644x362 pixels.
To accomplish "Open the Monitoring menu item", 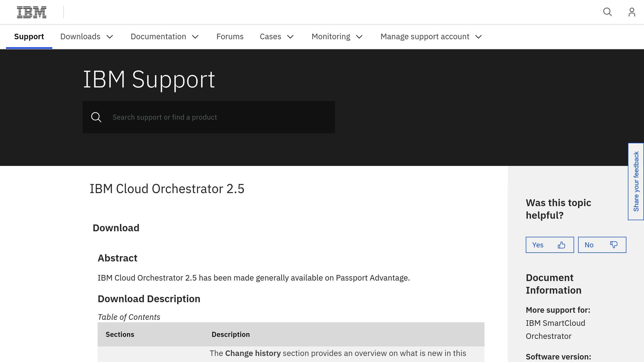I will pos(331,37).
